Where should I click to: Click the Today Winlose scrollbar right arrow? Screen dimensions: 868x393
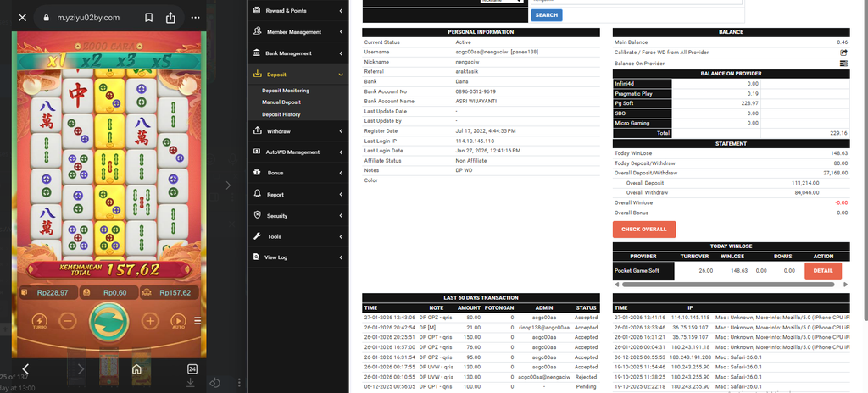(845, 285)
